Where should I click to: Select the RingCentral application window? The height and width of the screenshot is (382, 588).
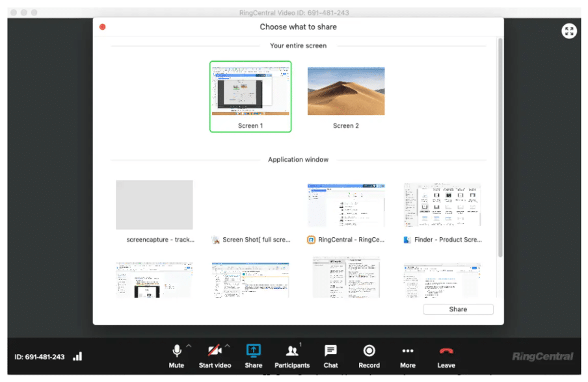click(x=345, y=205)
